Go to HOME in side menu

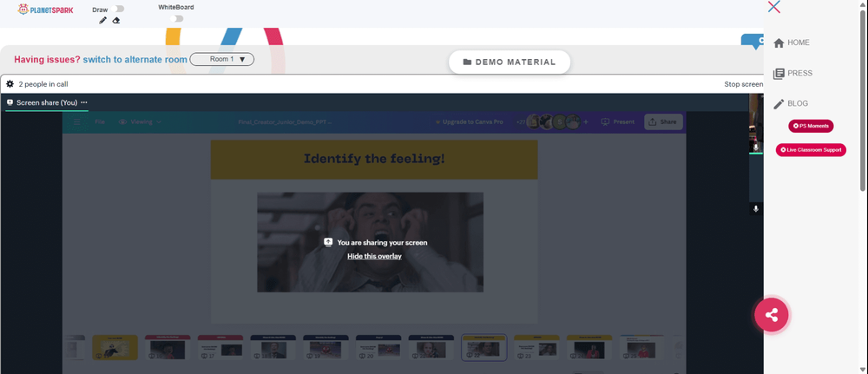(x=792, y=43)
